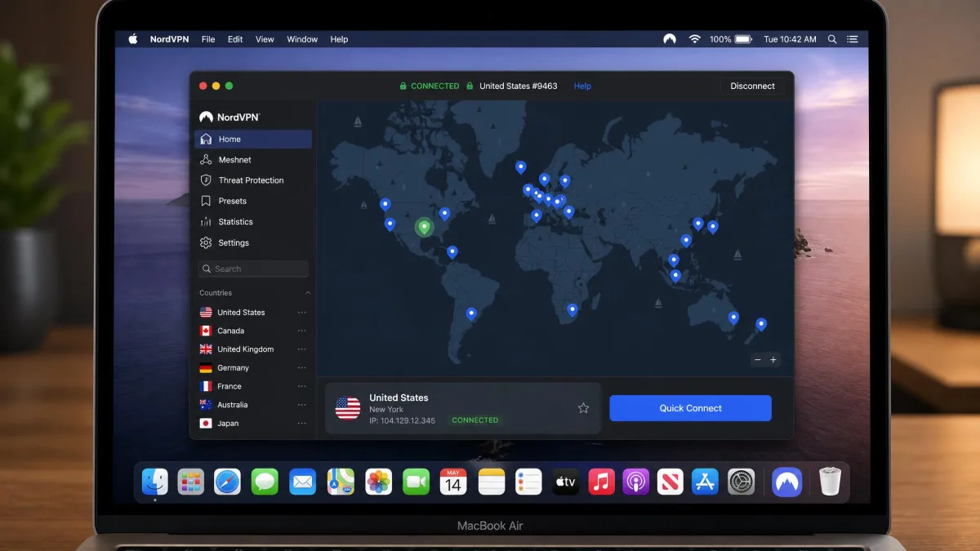Open Podcasts from the Dock
The image size is (980, 551).
[x=635, y=482]
